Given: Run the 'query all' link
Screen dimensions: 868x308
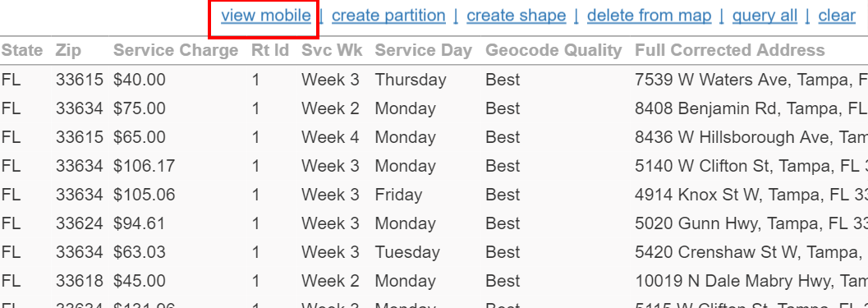Looking at the screenshot, I should tap(765, 16).
